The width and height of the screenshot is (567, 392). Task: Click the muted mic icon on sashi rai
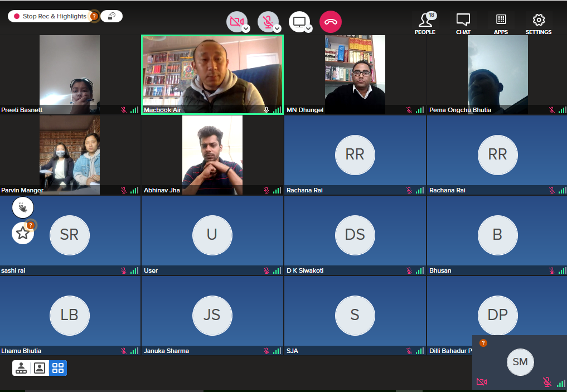tap(124, 270)
